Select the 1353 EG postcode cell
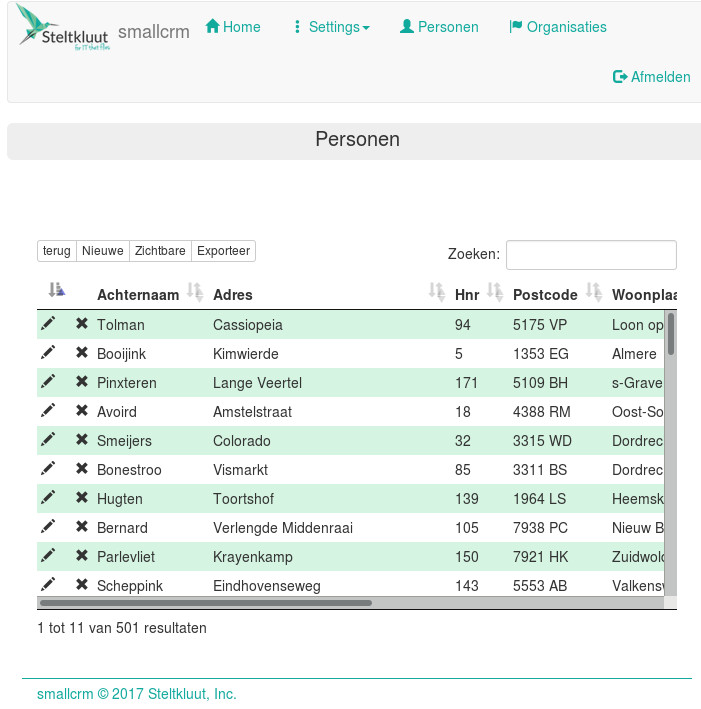 click(540, 354)
